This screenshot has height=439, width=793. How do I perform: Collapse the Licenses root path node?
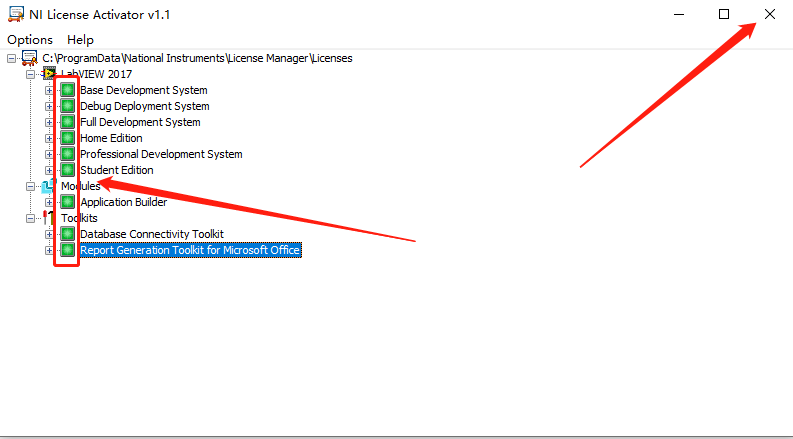pyautogui.click(x=12, y=59)
